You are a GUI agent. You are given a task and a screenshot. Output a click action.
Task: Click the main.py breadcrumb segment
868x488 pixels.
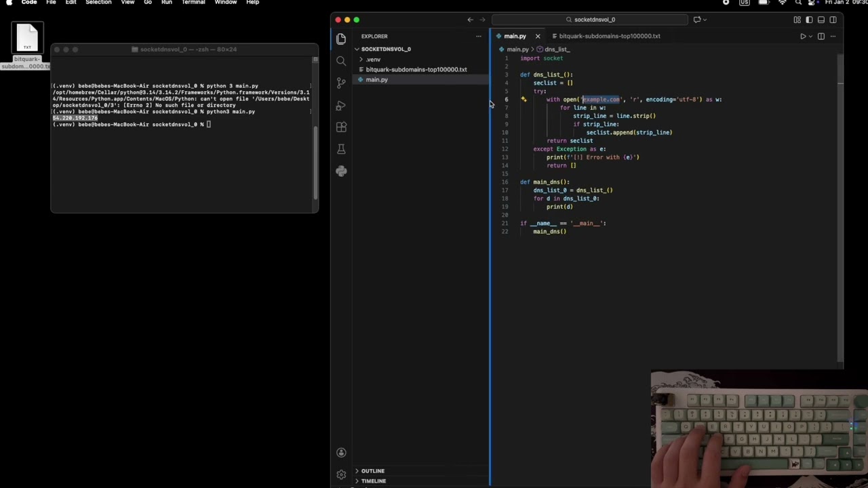coord(517,49)
